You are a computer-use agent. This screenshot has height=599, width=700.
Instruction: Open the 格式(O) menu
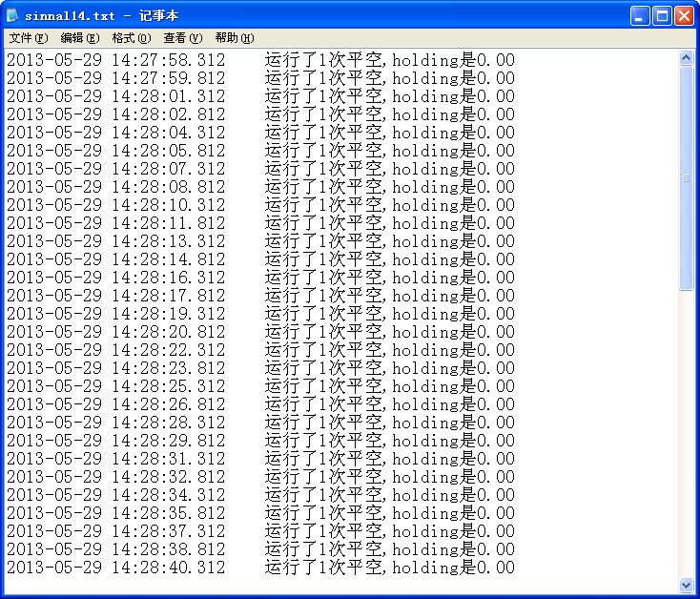click(x=132, y=38)
